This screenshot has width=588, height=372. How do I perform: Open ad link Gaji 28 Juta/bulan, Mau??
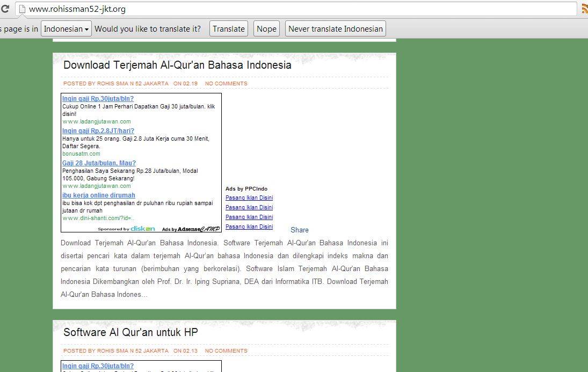tap(99, 163)
